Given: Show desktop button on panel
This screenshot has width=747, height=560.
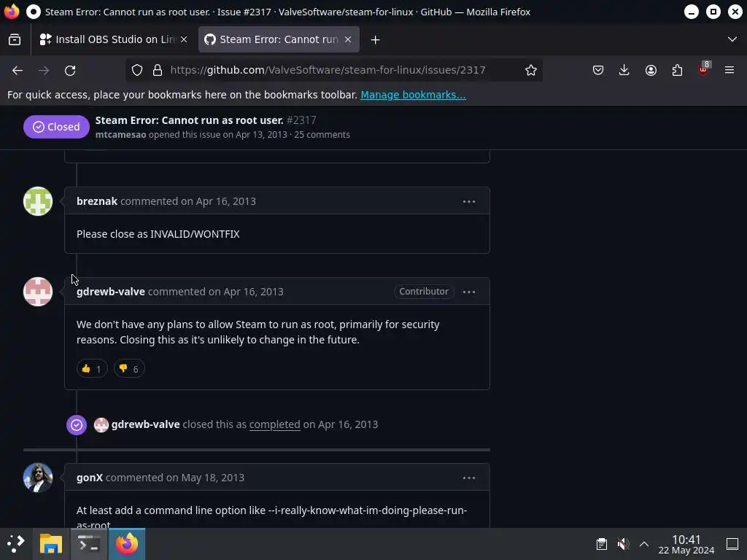Looking at the screenshot, I should (x=732, y=544).
